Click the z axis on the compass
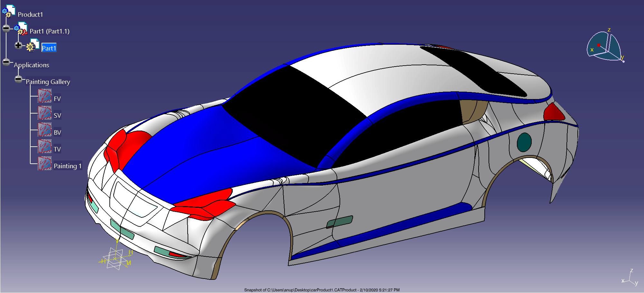 [x=609, y=30]
